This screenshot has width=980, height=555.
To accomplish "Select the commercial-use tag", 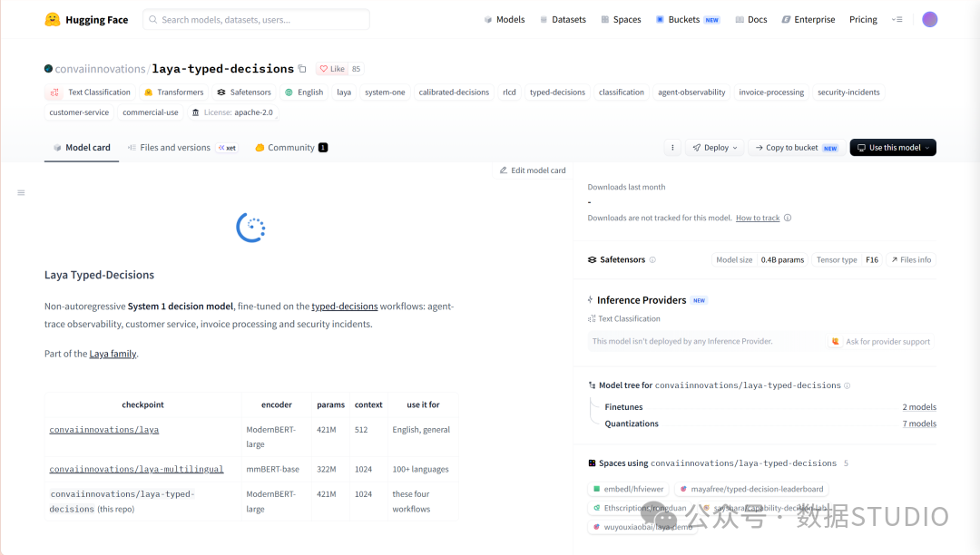I will (150, 112).
